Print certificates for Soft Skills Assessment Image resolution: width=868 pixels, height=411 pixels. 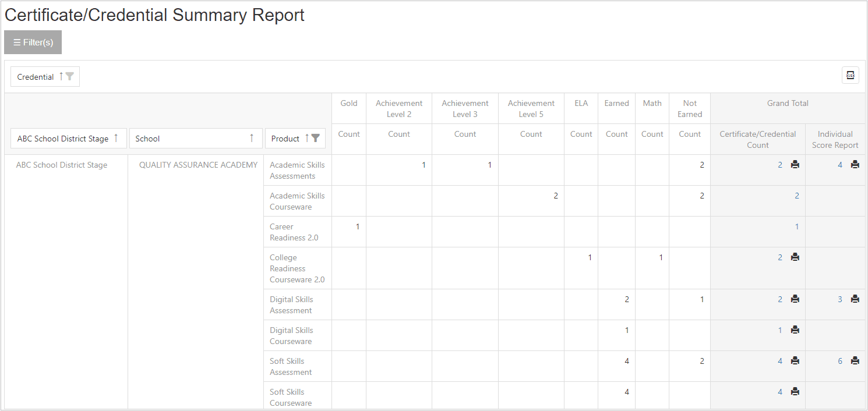point(795,361)
